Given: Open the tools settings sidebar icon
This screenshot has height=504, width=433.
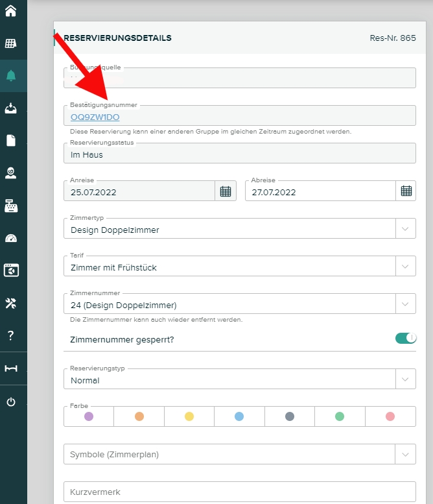Looking at the screenshot, I should [x=10, y=302].
